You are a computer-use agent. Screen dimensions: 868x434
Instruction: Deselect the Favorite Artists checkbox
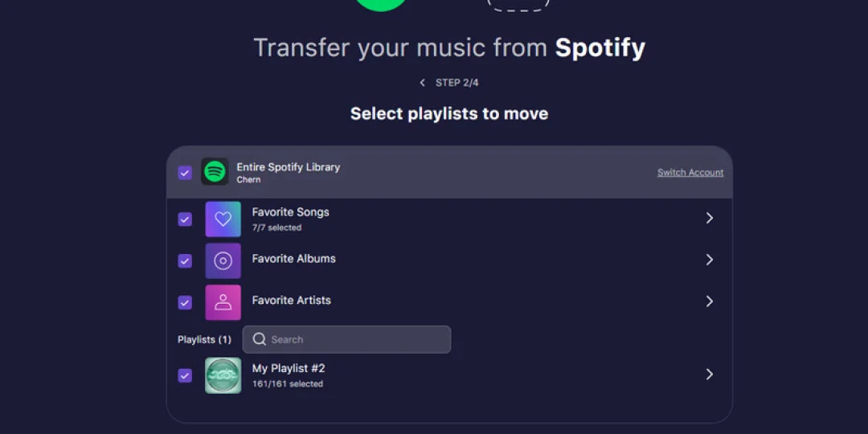(x=185, y=303)
